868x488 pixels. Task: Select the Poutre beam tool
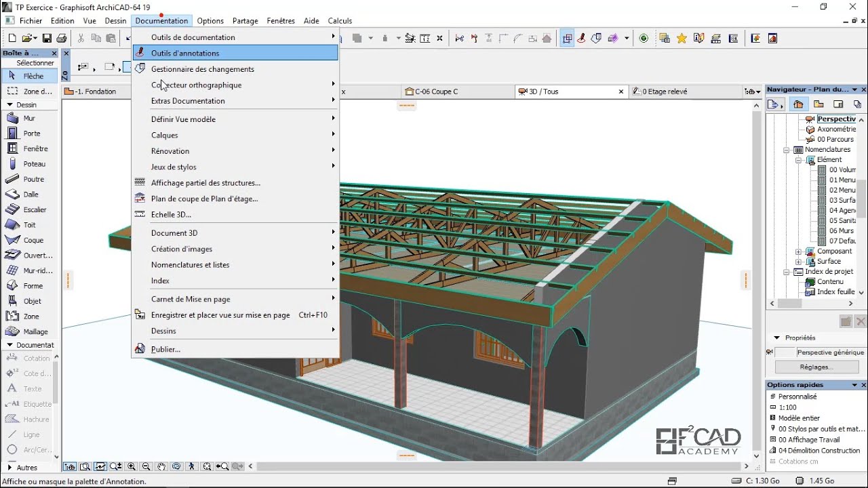click(28, 179)
